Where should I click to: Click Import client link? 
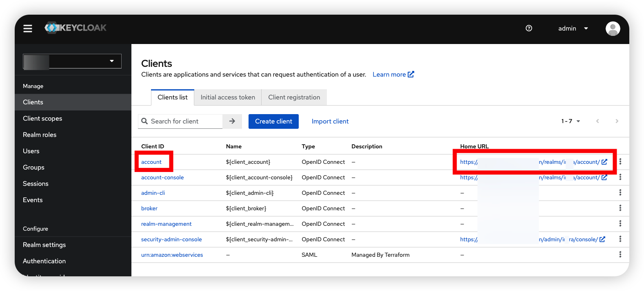coord(330,121)
